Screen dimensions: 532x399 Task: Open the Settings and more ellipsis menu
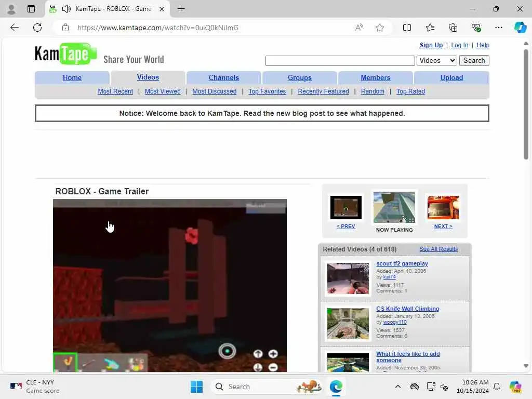point(498,28)
